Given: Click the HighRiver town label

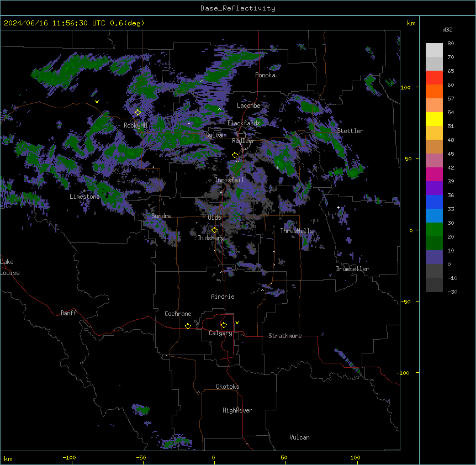Looking at the screenshot, I should (x=237, y=410).
